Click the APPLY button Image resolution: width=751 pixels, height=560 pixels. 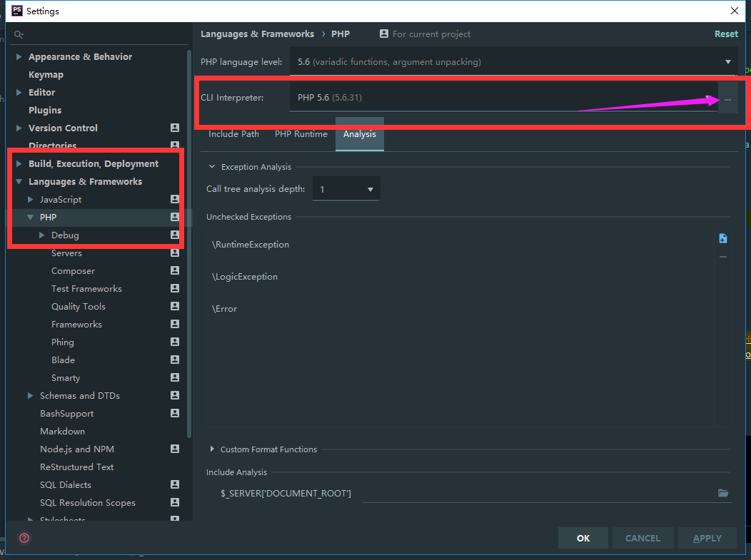[x=707, y=538]
